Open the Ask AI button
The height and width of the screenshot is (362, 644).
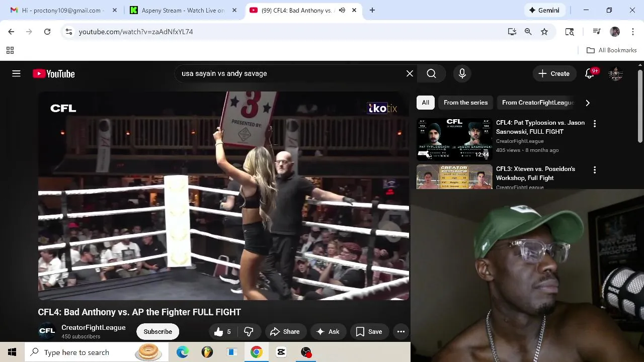pos(328,331)
